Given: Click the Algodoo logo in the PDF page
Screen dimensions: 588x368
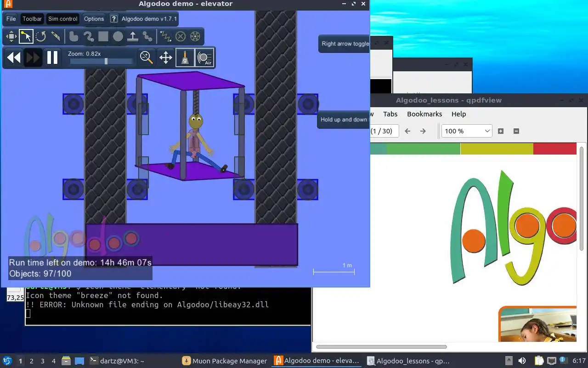Looking at the screenshot, I should click(x=513, y=228).
